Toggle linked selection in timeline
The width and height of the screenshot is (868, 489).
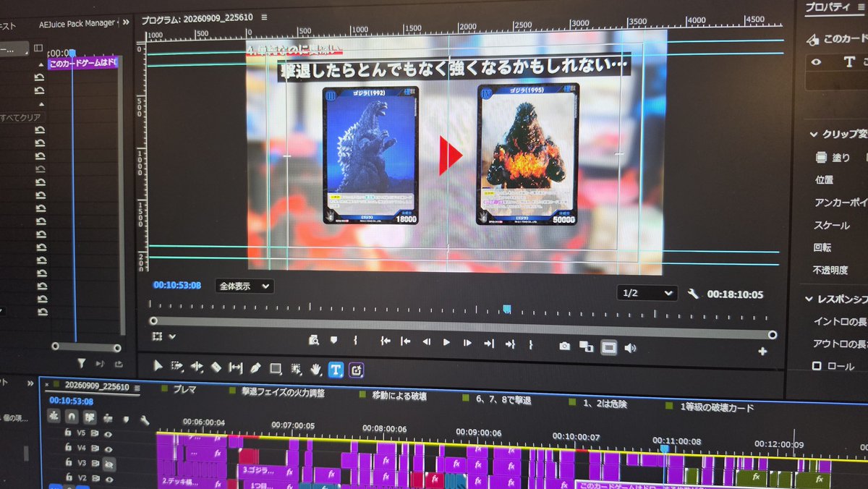tap(89, 417)
